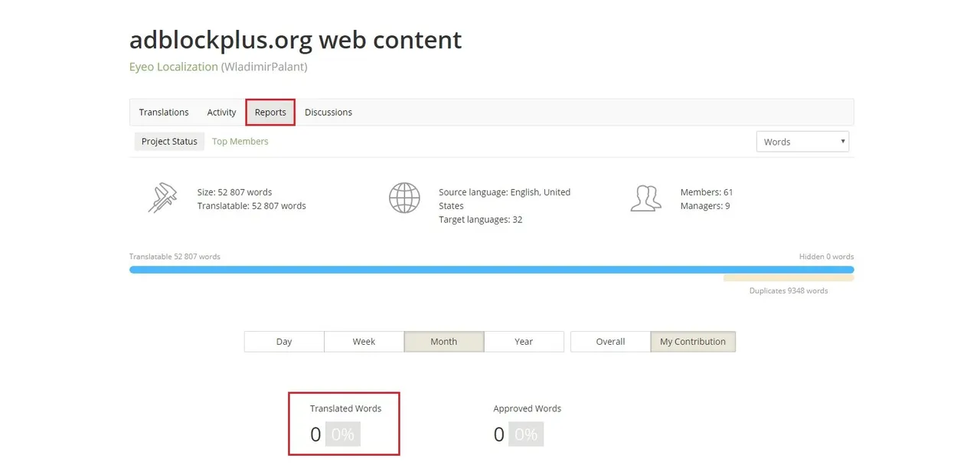Select the Year period button
The image size is (980, 475).
(x=524, y=342)
